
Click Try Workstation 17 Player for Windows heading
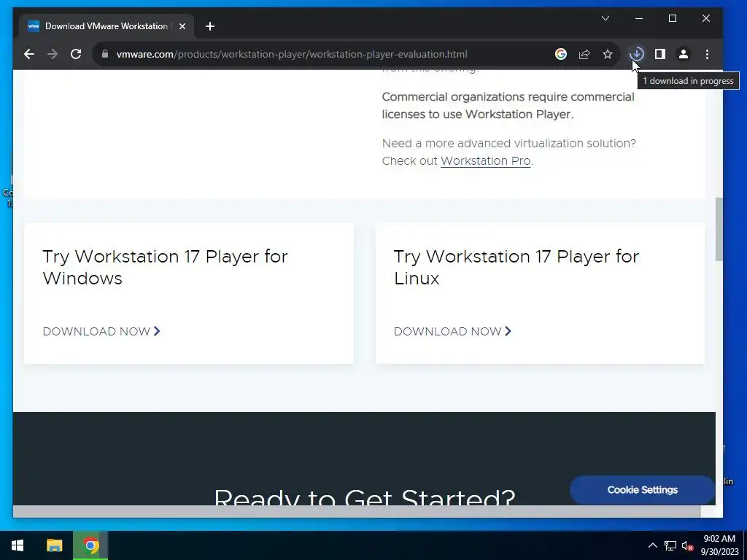165,267
